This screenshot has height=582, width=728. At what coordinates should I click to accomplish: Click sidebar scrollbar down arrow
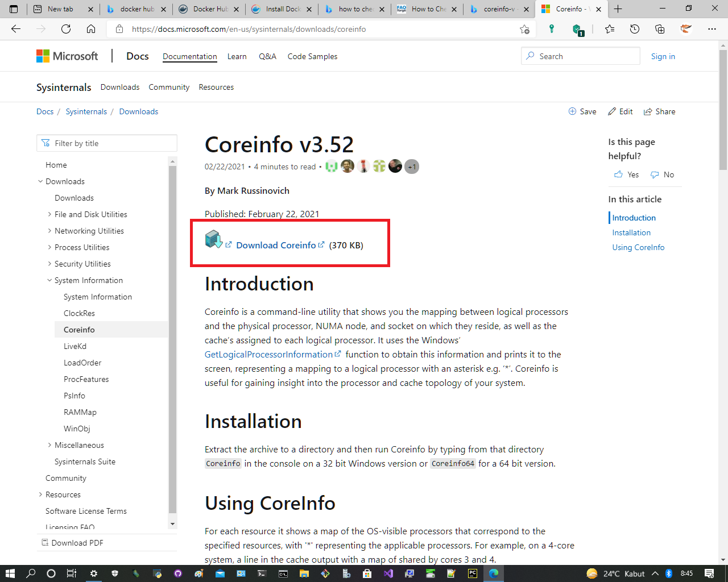point(173,524)
